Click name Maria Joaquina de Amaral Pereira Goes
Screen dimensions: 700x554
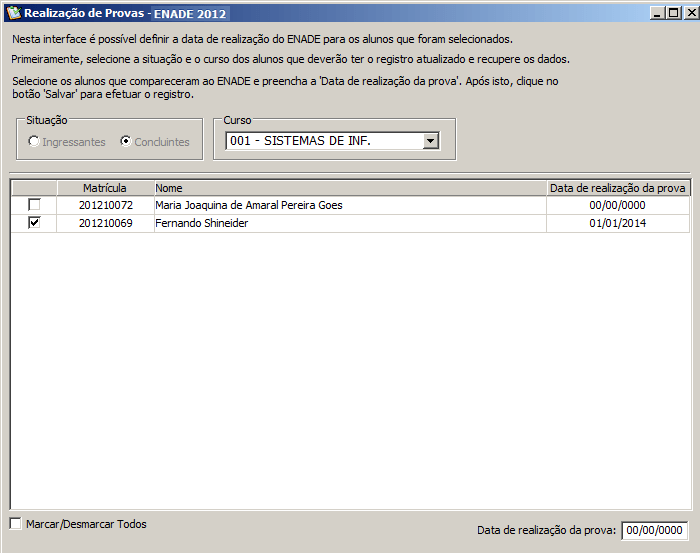(x=249, y=205)
